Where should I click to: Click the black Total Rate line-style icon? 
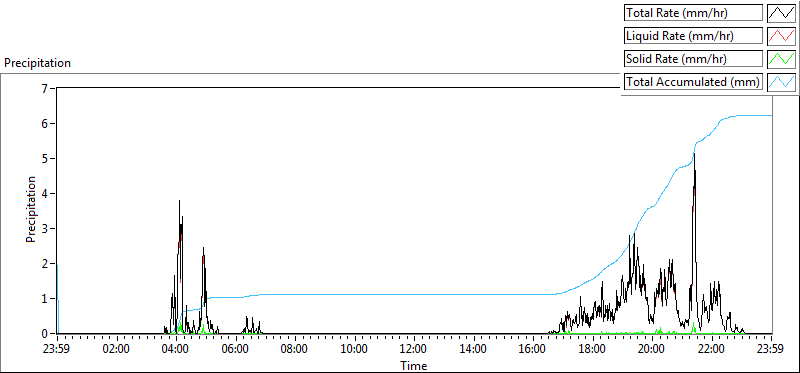pyautogui.click(x=781, y=13)
